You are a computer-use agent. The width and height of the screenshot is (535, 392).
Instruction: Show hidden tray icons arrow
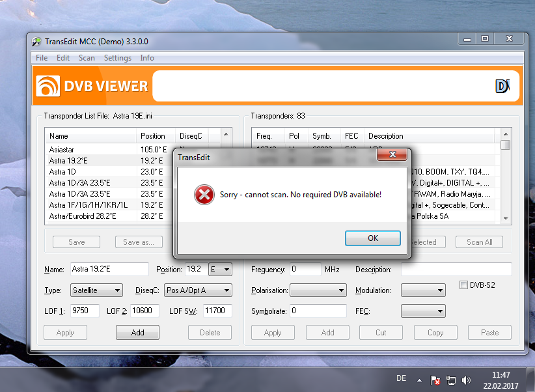click(x=419, y=380)
